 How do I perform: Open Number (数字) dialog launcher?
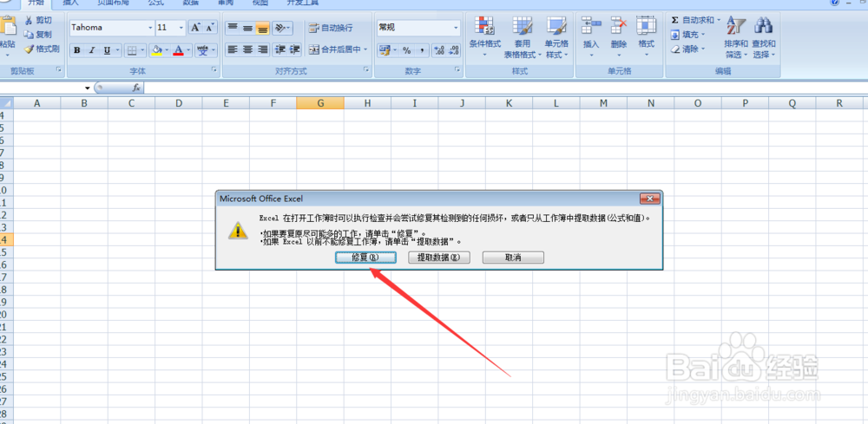pos(457,70)
